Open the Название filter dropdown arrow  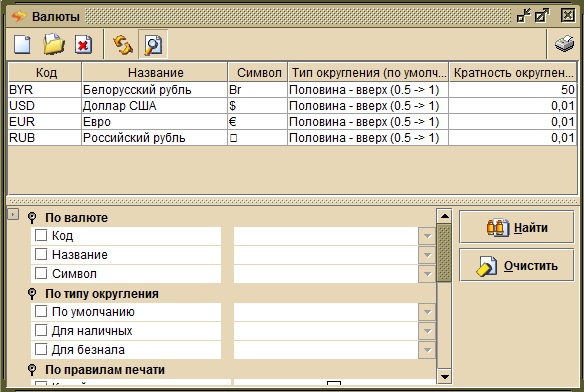pos(427,255)
